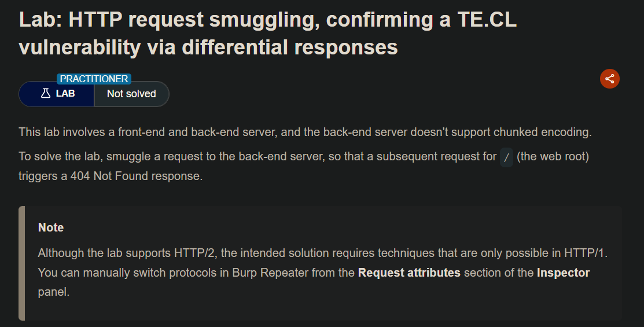Screen dimensions: 644x327
Task: Click the note's left vertical border bar
Action: pos(22,263)
